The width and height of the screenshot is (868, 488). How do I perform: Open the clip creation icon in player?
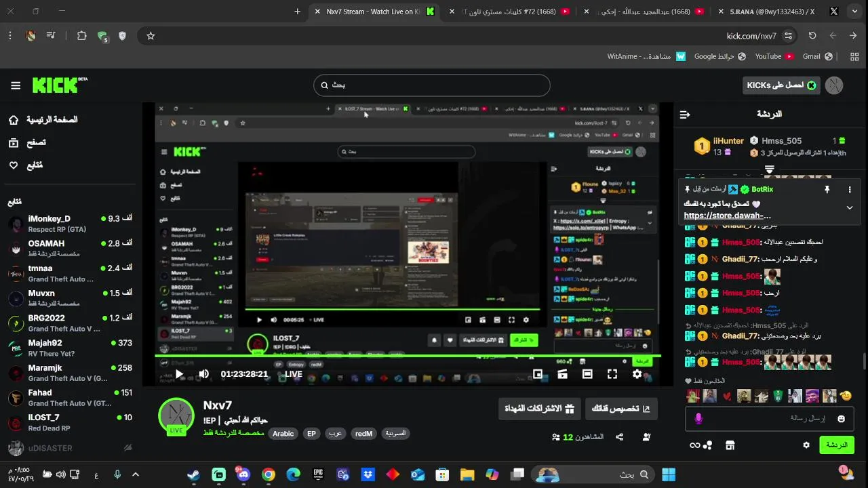(x=562, y=374)
